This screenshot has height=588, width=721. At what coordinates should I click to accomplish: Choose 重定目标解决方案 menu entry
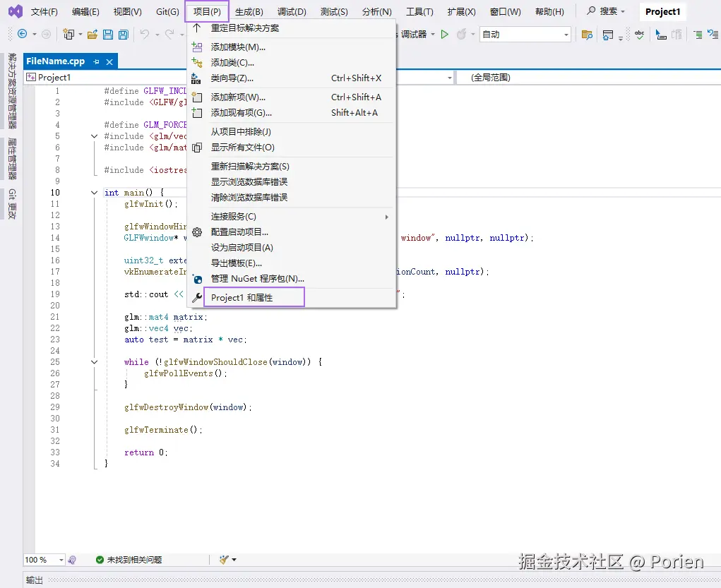(292, 28)
